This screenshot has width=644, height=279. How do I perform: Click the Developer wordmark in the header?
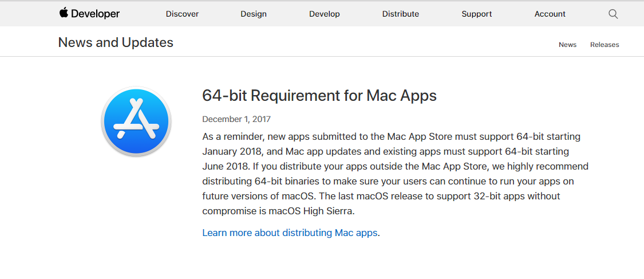pyautogui.click(x=95, y=14)
